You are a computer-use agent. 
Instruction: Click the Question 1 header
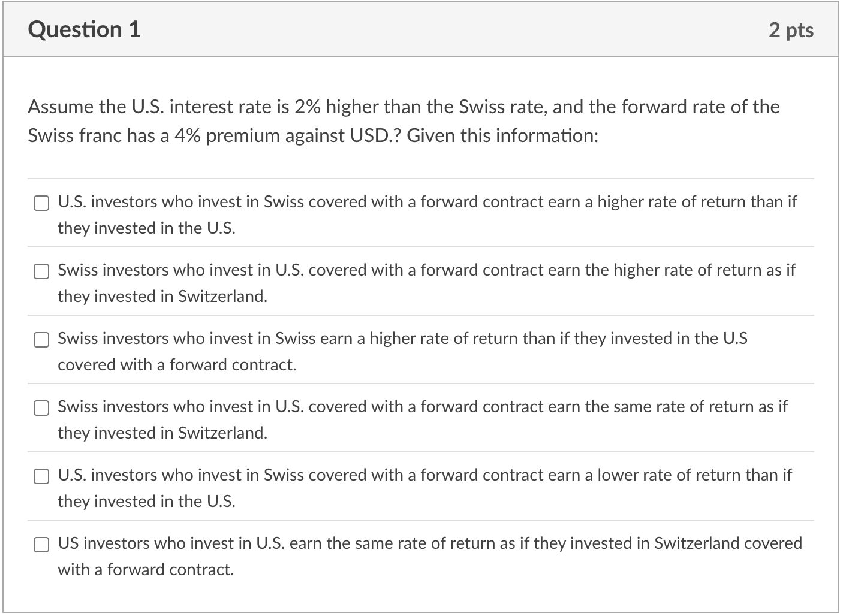coord(84,28)
